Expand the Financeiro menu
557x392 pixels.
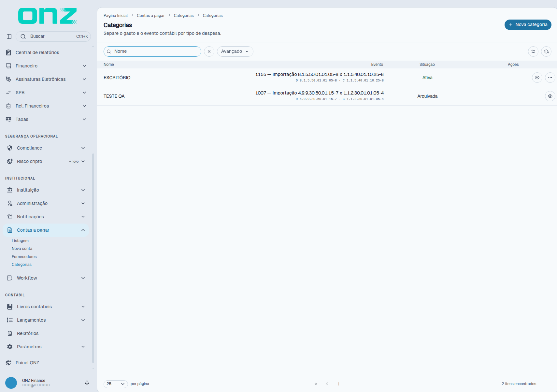47,66
